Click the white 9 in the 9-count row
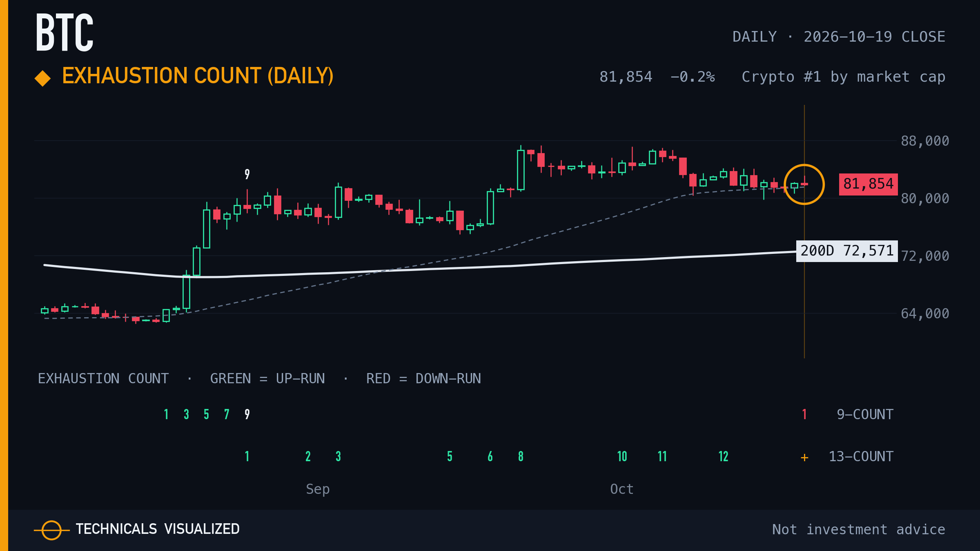Screen dimensions: 980x551 click(x=247, y=415)
